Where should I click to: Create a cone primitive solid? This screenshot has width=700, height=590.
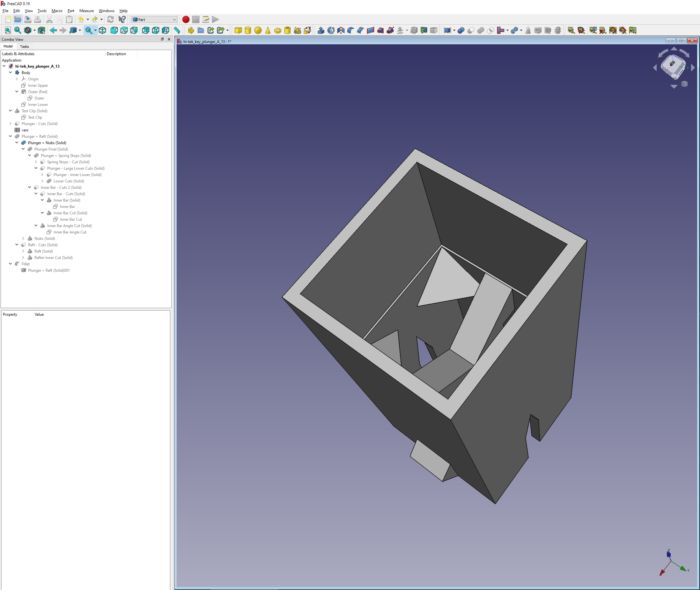(x=268, y=30)
